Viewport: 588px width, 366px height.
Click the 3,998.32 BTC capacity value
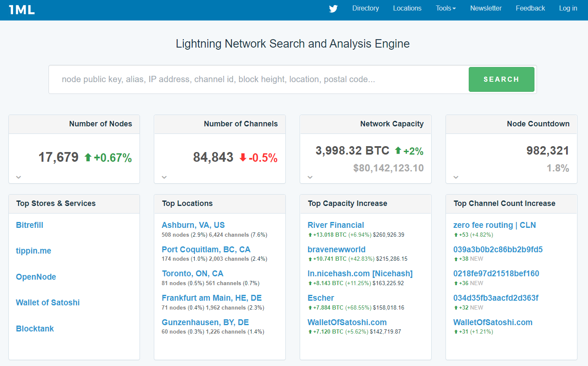click(x=352, y=150)
